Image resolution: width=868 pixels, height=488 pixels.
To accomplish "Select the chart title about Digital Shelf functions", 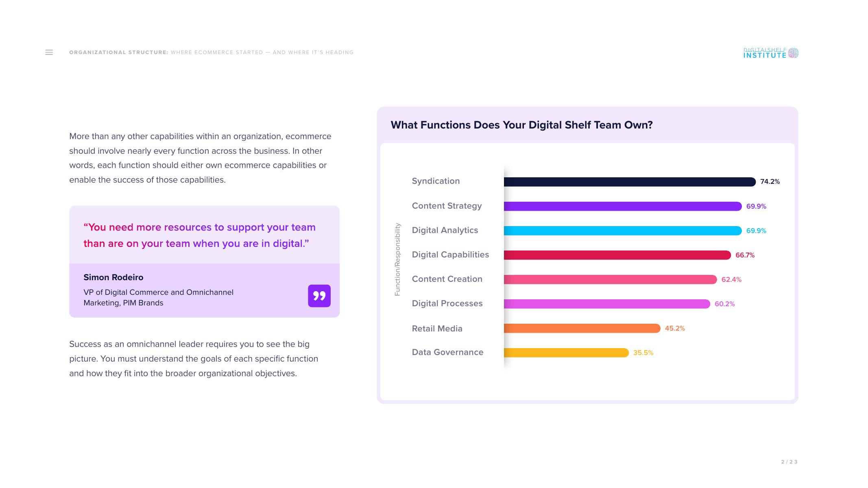I will point(521,125).
